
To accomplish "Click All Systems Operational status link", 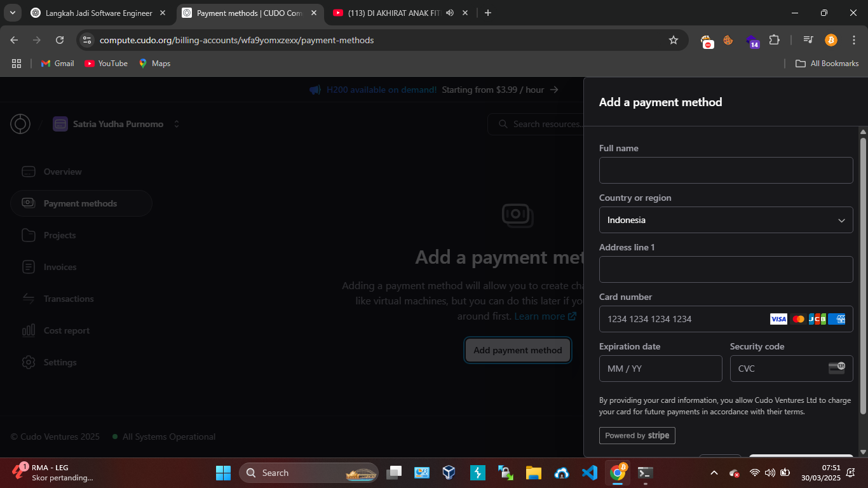I will 163,437.
